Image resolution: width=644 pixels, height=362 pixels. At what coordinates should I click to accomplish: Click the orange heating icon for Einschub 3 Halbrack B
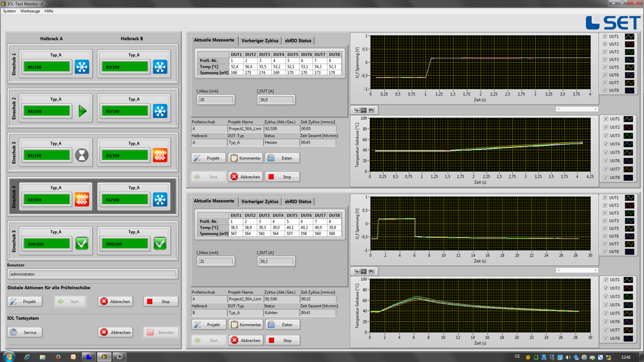pos(160,155)
